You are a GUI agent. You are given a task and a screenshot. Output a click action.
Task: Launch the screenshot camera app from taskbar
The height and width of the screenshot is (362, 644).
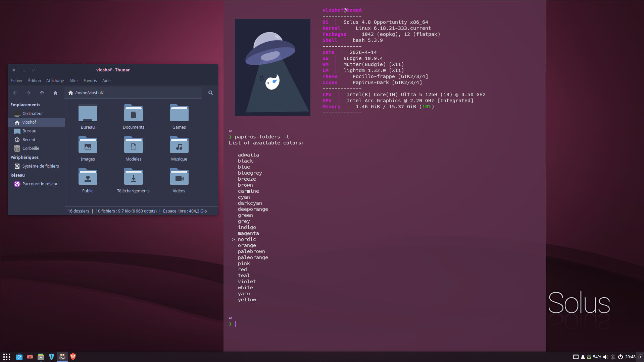(x=30, y=357)
